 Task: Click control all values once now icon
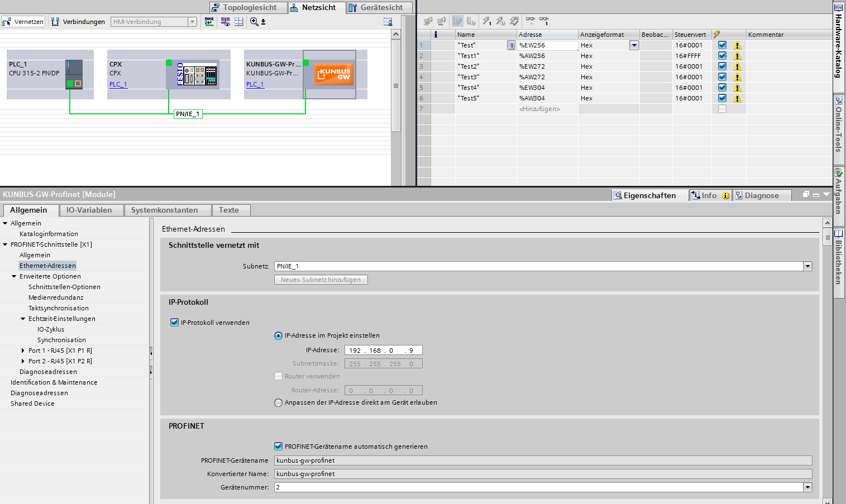tap(487, 21)
